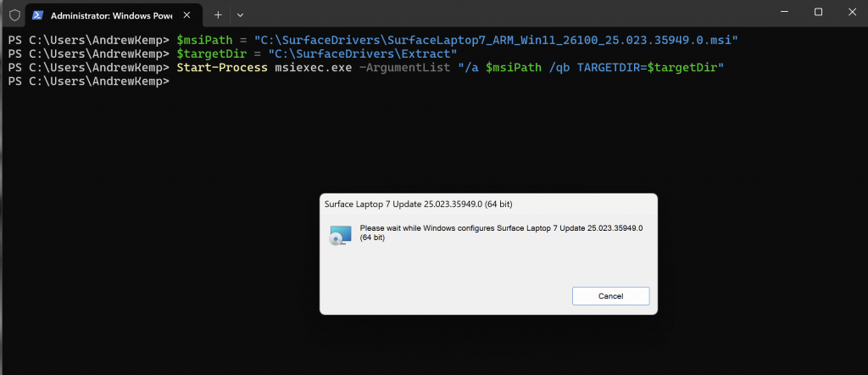Click the $targetDir assignment command line

click(x=232, y=53)
